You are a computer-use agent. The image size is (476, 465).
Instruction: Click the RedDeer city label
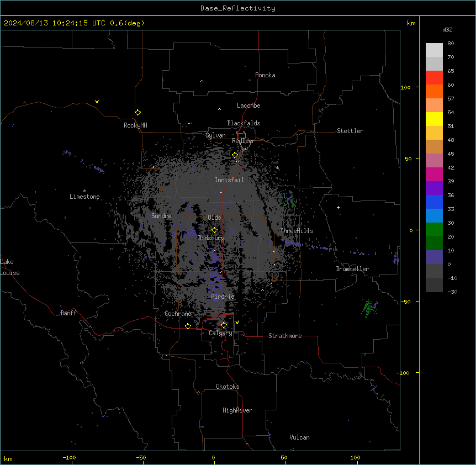click(244, 141)
